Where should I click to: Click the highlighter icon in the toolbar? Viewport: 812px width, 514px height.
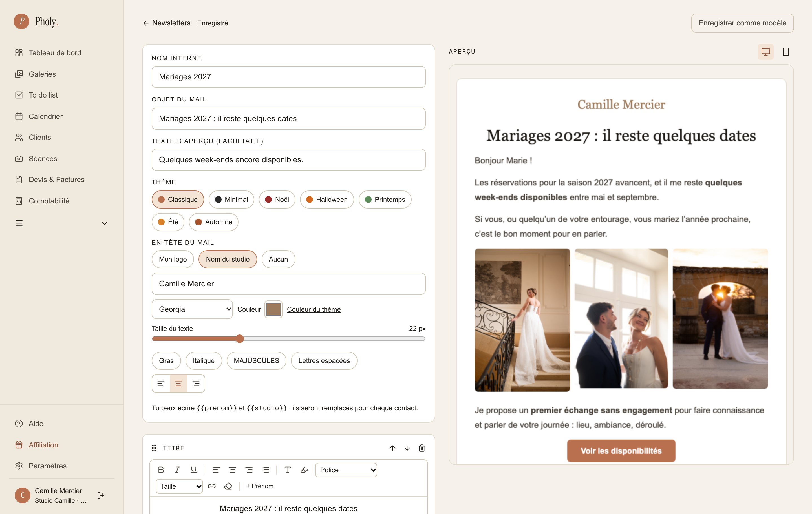click(304, 470)
